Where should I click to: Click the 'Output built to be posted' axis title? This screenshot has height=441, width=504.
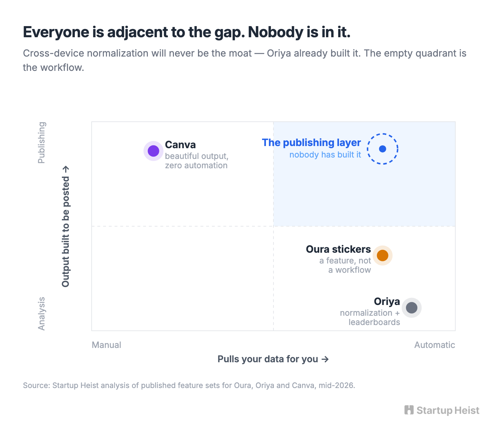point(66,226)
